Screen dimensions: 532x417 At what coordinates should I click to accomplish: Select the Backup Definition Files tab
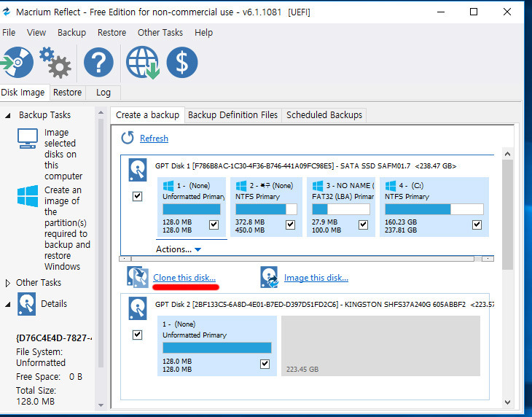[x=232, y=115]
